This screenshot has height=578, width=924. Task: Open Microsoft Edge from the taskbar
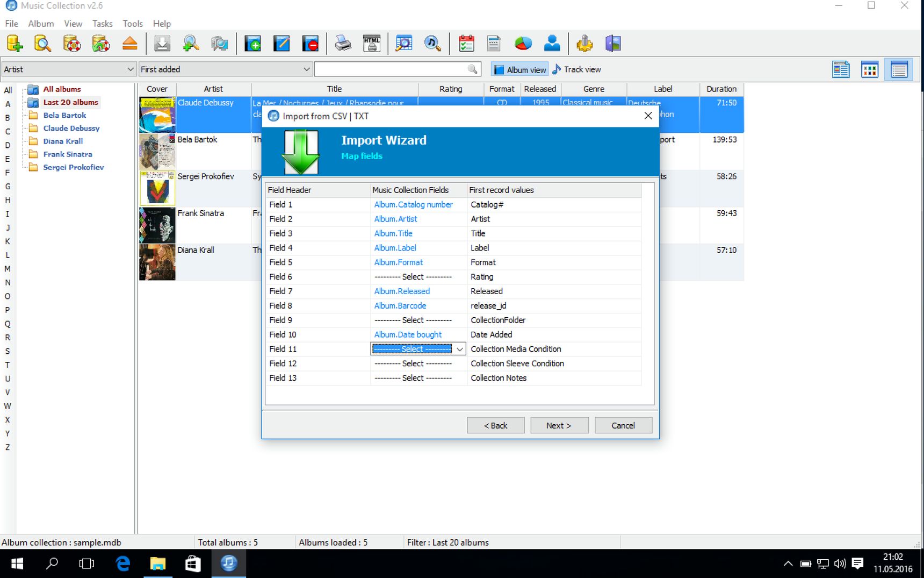tap(123, 563)
